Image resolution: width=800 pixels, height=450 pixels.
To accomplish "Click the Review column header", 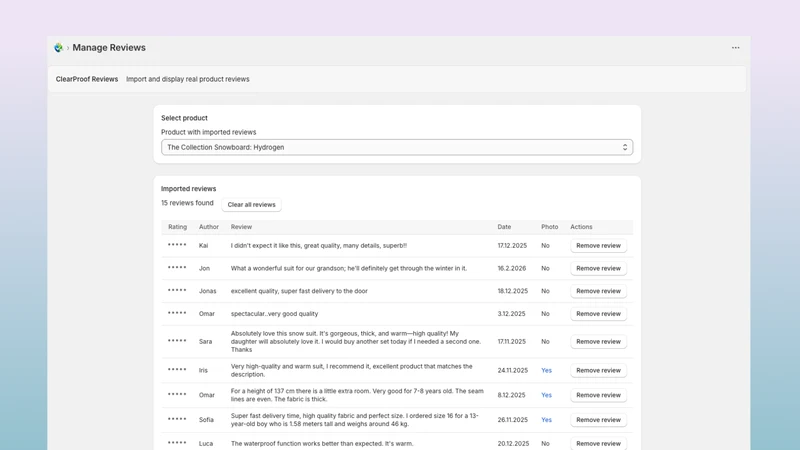I will [241, 227].
